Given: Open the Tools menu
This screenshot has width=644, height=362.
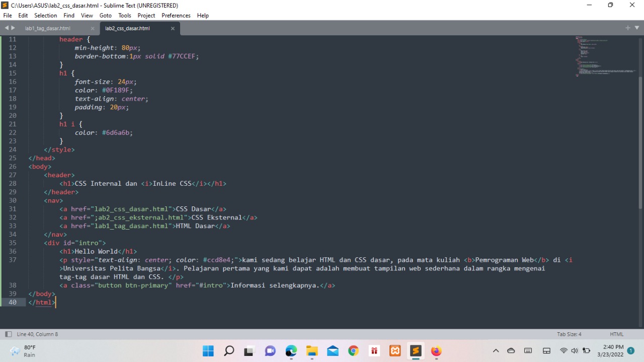Looking at the screenshot, I should (x=125, y=16).
